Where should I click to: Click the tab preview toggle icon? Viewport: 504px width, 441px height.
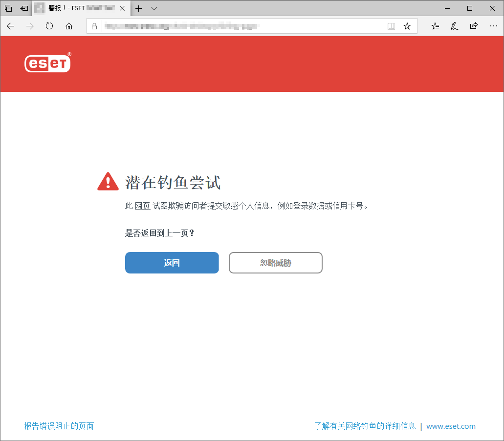pyautogui.click(x=8, y=8)
